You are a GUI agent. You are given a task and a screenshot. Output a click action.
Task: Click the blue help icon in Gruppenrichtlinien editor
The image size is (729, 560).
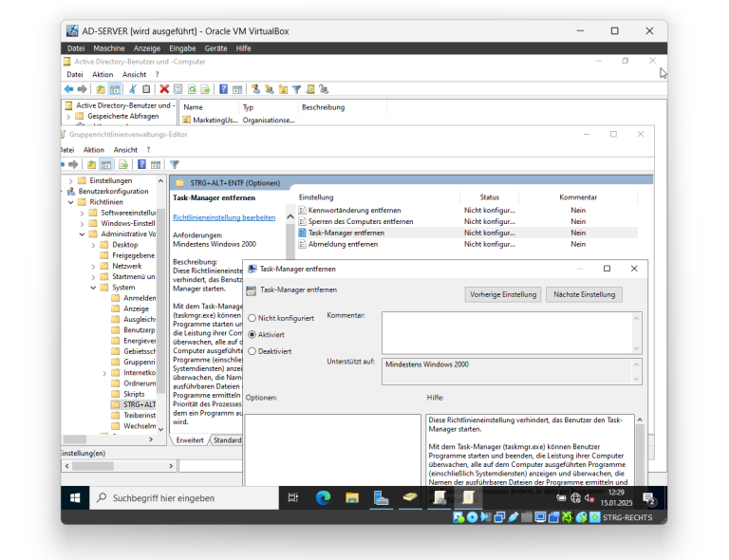coord(141,164)
